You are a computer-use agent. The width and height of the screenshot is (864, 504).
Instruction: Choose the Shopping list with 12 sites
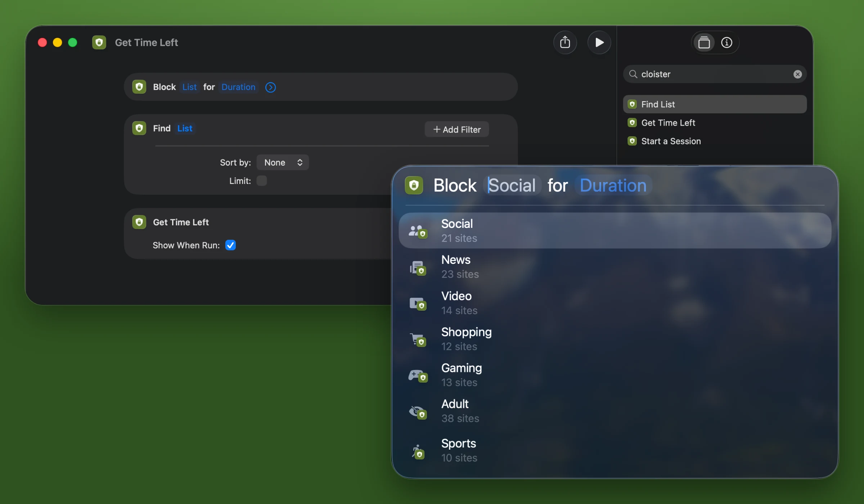[x=615, y=339]
